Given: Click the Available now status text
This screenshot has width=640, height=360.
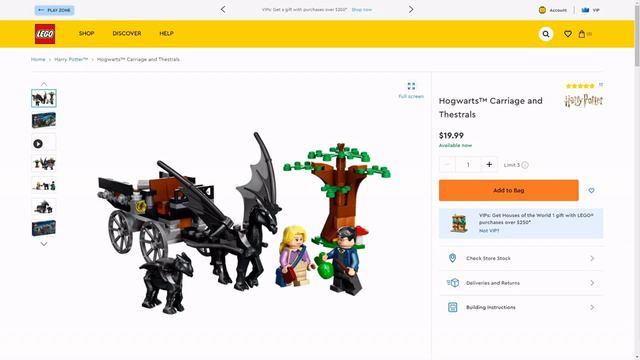Looking at the screenshot, I should coord(455,146).
